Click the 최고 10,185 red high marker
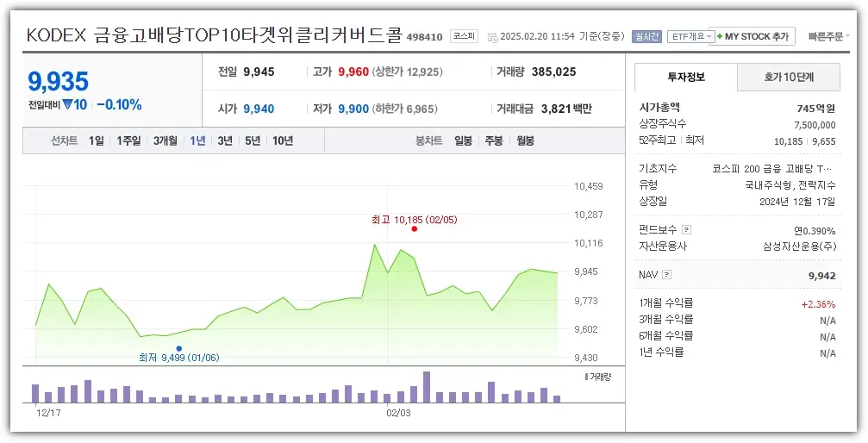The image size is (868, 443). [415, 229]
